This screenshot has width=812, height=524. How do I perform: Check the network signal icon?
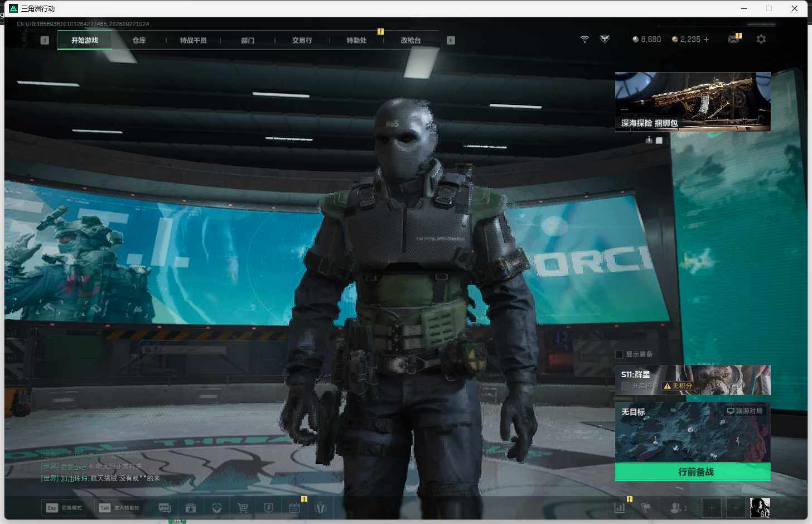tap(584, 39)
